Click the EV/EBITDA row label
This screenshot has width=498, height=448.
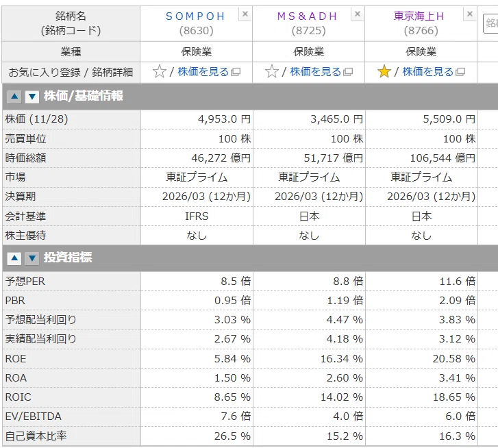click(x=34, y=416)
